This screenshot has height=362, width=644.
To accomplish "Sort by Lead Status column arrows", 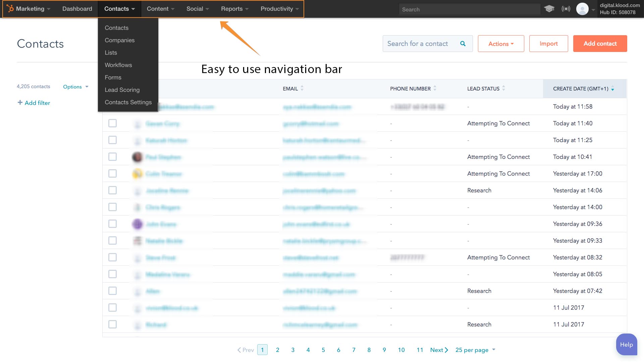I will pos(503,88).
